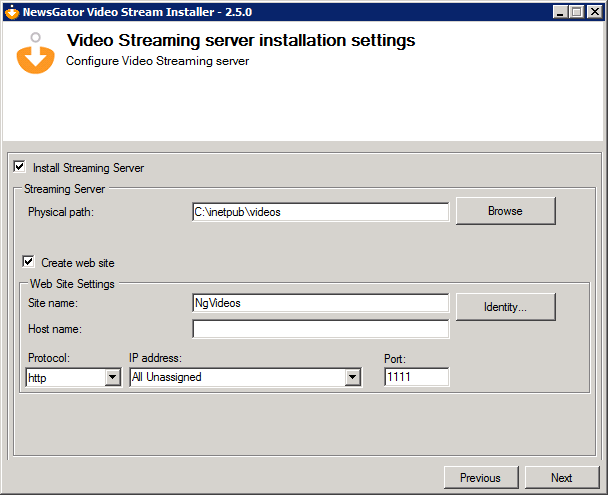This screenshot has height=495, width=608.
Task: Select the Port field showing 1111
Action: click(x=416, y=377)
